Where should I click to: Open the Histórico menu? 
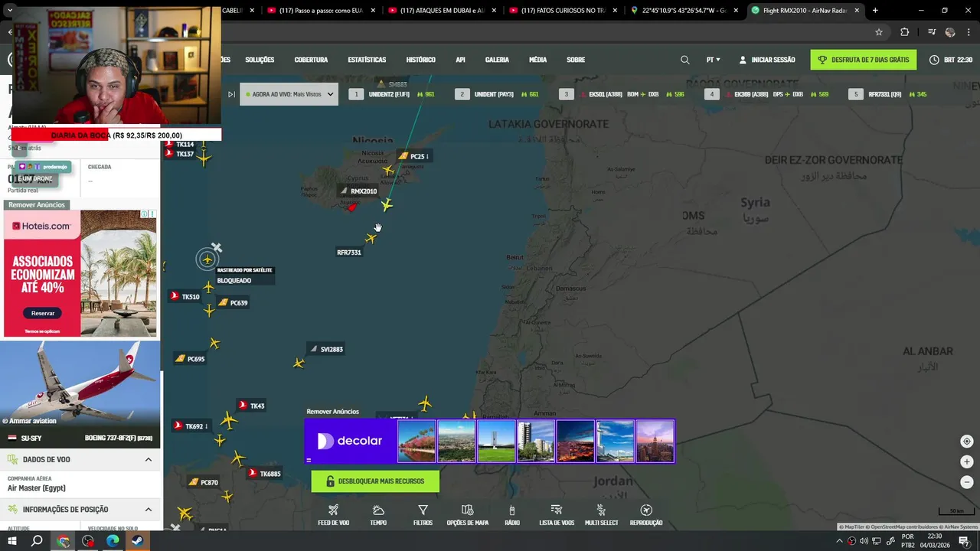[420, 60]
